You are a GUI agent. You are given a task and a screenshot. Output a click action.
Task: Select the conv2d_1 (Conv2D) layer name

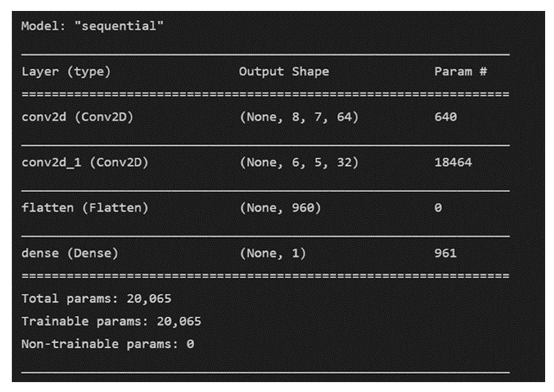[x=85, y=162]
